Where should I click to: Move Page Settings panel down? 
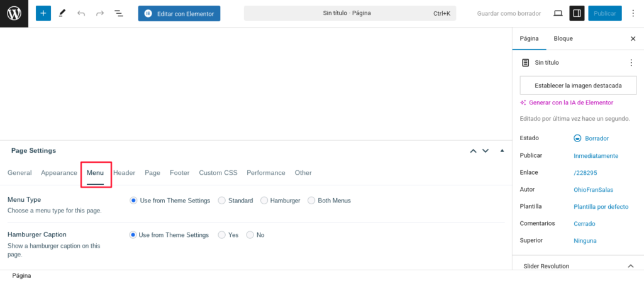(x=486, y=151)
